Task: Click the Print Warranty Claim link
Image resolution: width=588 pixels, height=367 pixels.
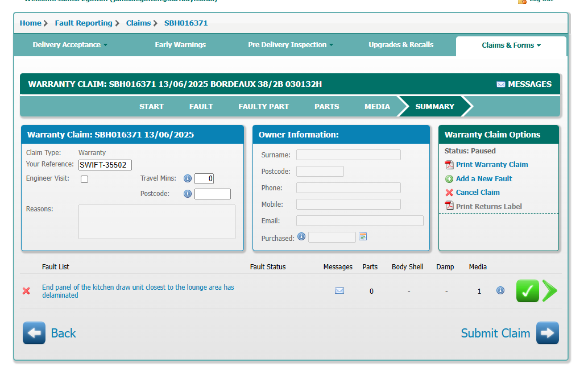Action: 492,165
